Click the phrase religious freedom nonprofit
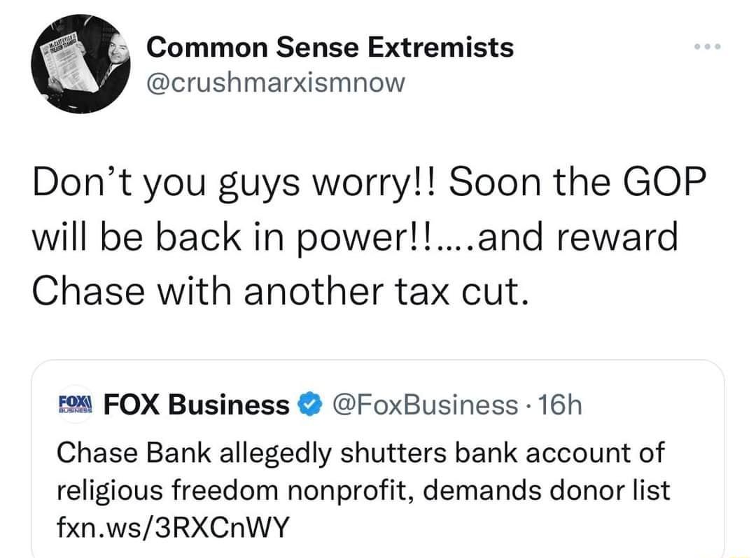 pyautogui.click(x=231, y=489)
